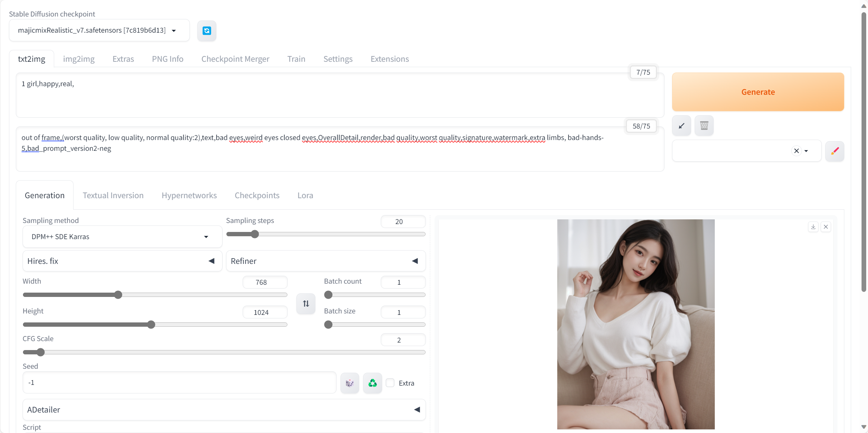
Task: Click the Generate button
Action: (x=758, y=92)
